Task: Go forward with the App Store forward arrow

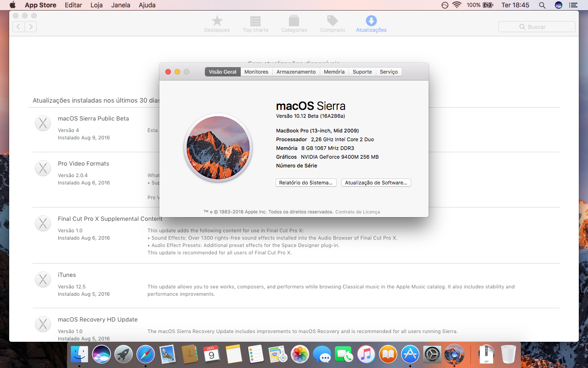Action: point(31,27)
